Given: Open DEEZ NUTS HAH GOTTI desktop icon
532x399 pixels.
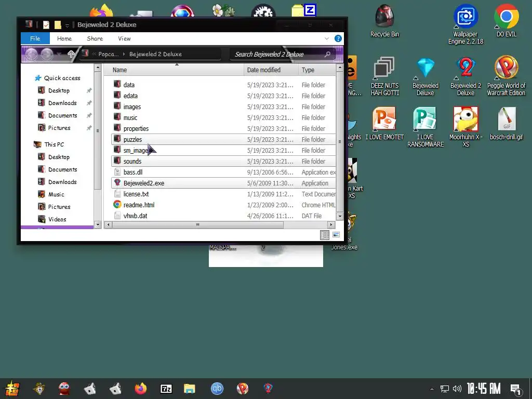Looking at the screenshot, I should point(384,76).
